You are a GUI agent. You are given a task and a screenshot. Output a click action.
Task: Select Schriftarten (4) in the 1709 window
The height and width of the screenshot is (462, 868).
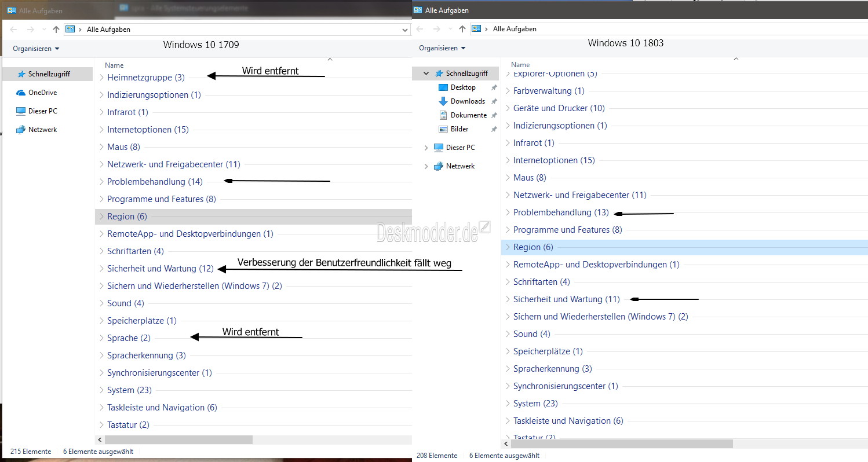click(135, 251)
